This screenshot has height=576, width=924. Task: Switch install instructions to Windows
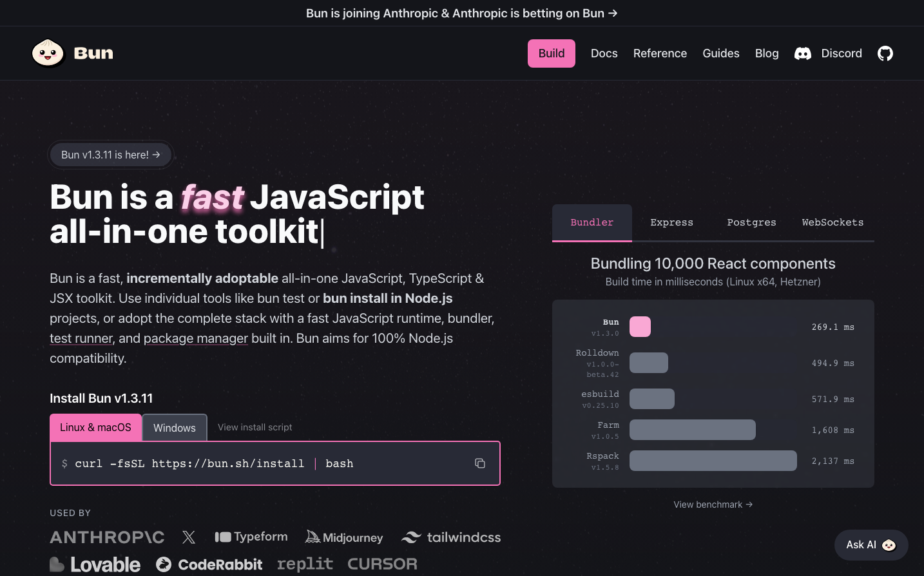click(x=175, y=428)
